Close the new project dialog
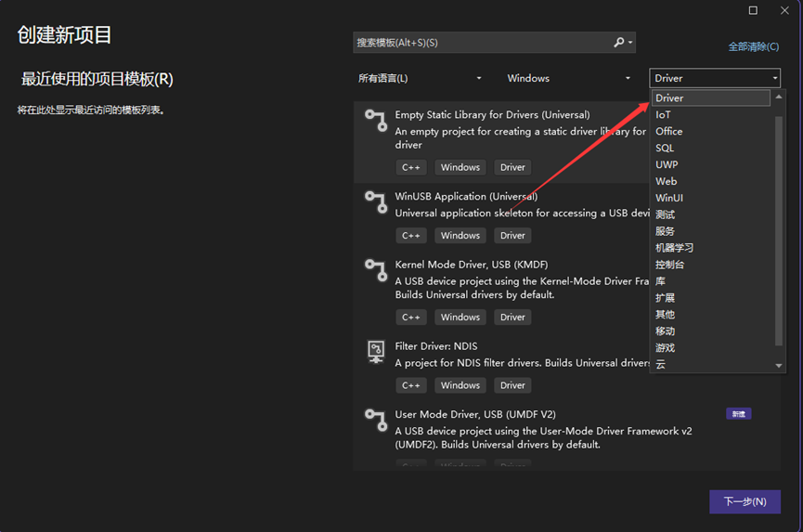Image resolution: width=803 pixels, height=532 pixels. coord(784,10)
